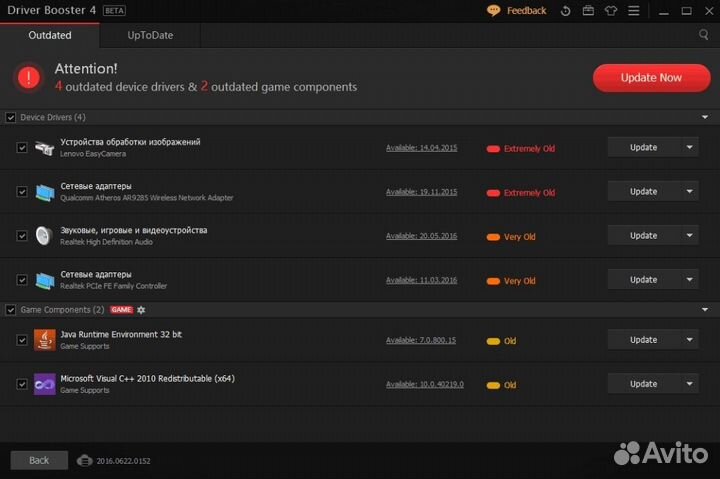Image resolution: width=720 pixels, height=479 pixels.
Task: Open Available 19.11.2015 link for Qualcomm adapter
Action: click(x=421, y=192)
